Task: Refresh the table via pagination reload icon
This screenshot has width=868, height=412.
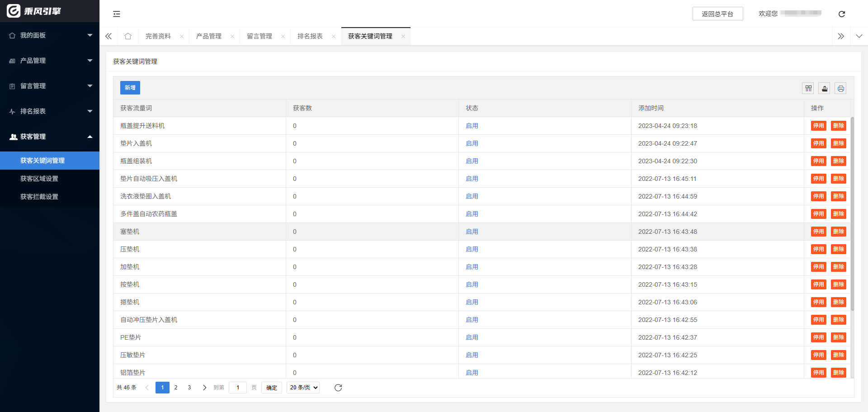Action: click(x=338, y=388)
